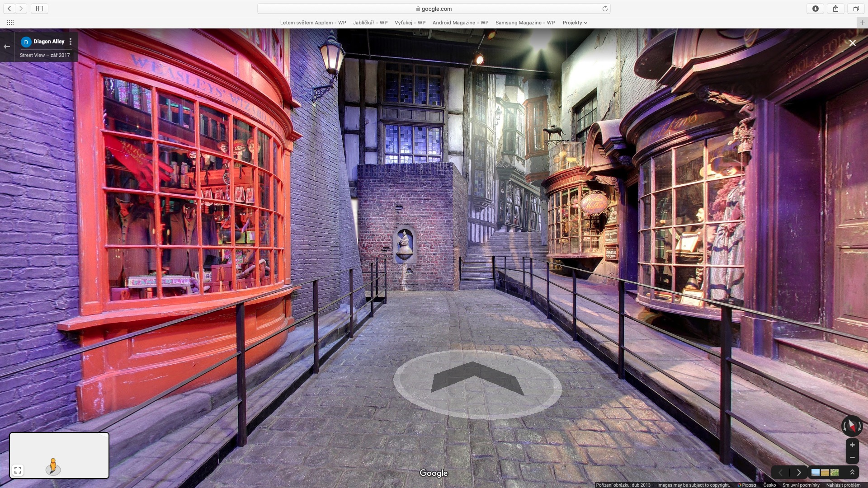
Task: Reload the page from address bar
Action: [604, 9]
